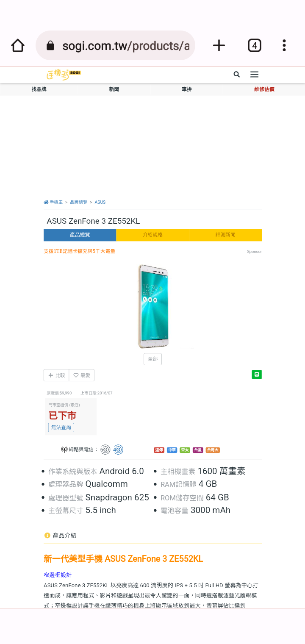Open 找品牌 in the navigation bar
This screenshot has height=644, width=305.
[39, 89]
